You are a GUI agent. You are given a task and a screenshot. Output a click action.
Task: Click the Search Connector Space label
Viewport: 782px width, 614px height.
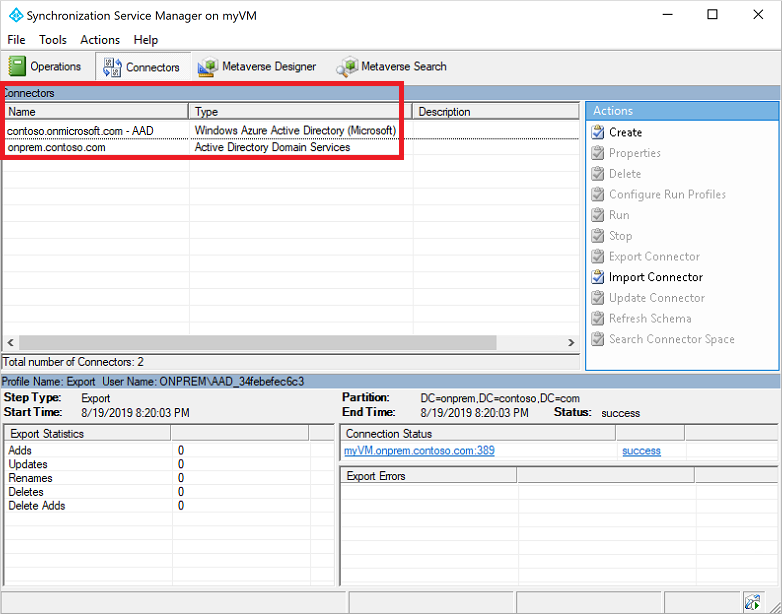point(672,339)
